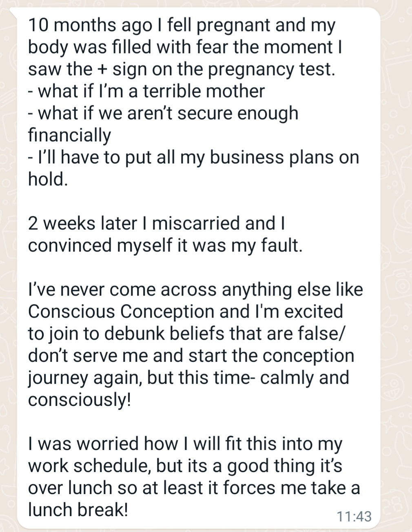The image size is (412, 532).
Task: Click the word "consciously!"
Action: click(x=80, y=400)
